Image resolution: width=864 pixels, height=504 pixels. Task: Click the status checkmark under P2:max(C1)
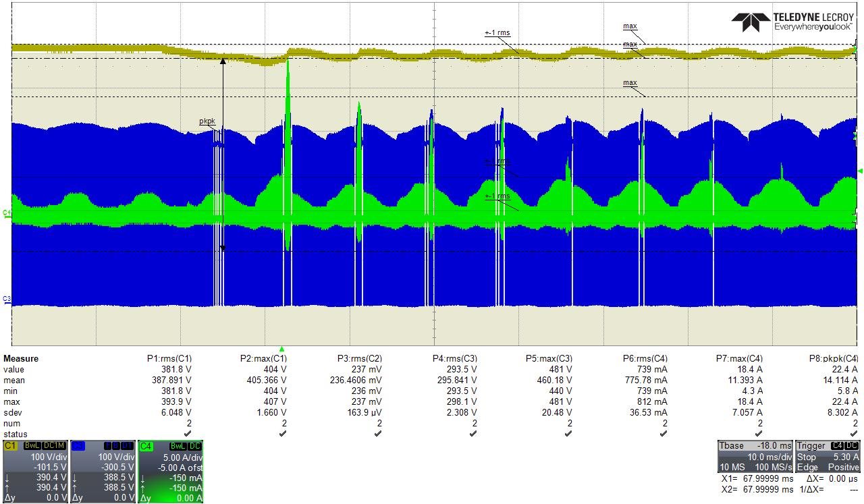(283, 434)
